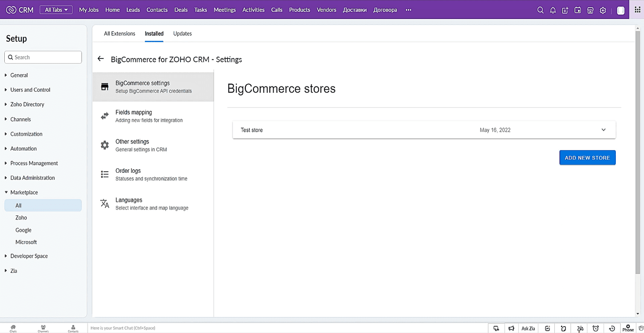Viewport: 644px width, 333px height.
Task: Click the ADD NEW STORE button
Action: (x=587, y=157)
